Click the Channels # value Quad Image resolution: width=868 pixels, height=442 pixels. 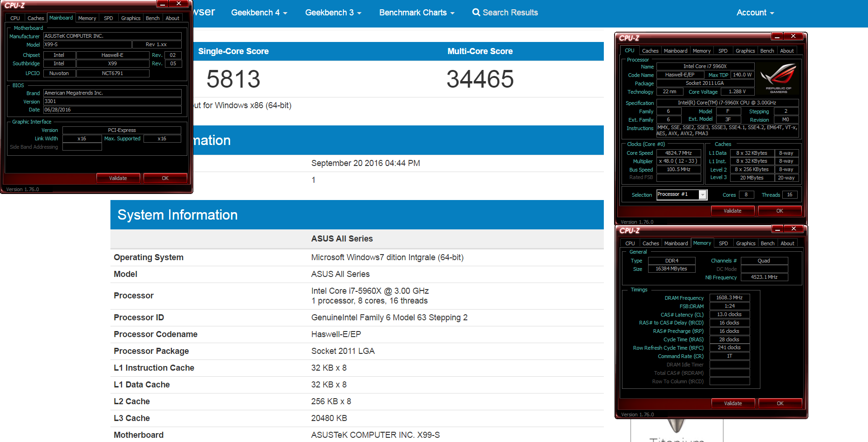point(764,261)
